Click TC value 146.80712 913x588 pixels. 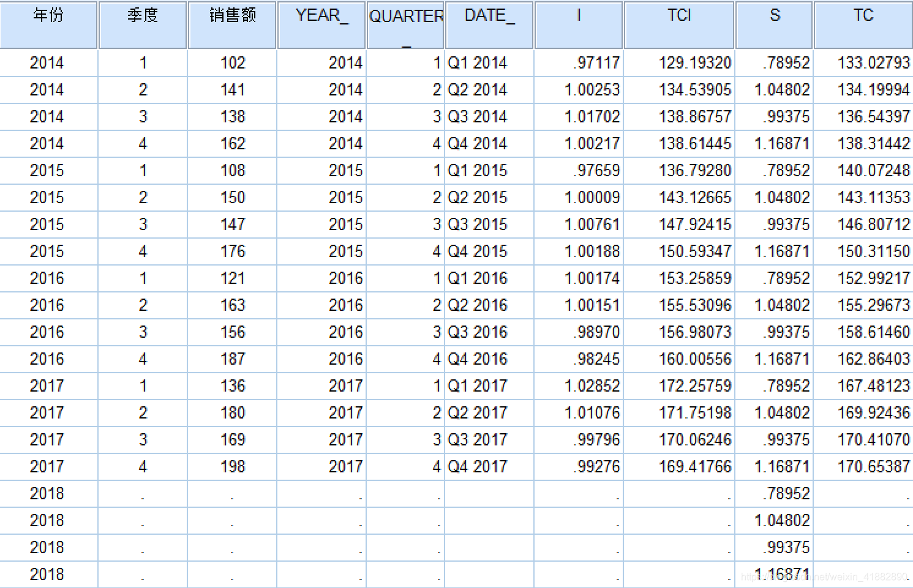tap(863, 225)
